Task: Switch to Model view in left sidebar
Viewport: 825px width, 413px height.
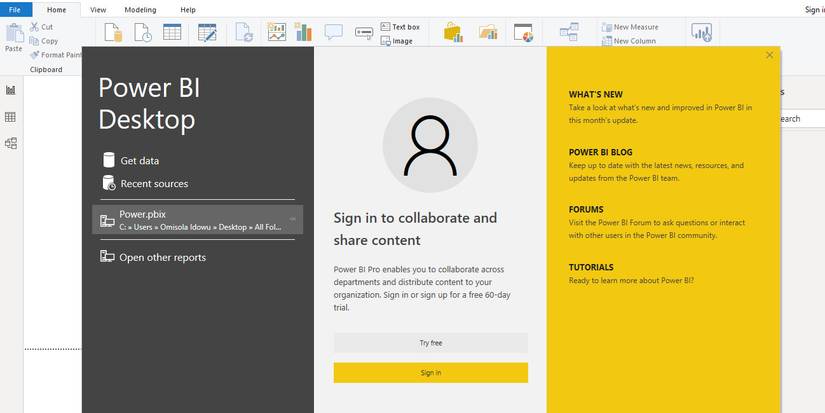Action: [x=11, y=143]
